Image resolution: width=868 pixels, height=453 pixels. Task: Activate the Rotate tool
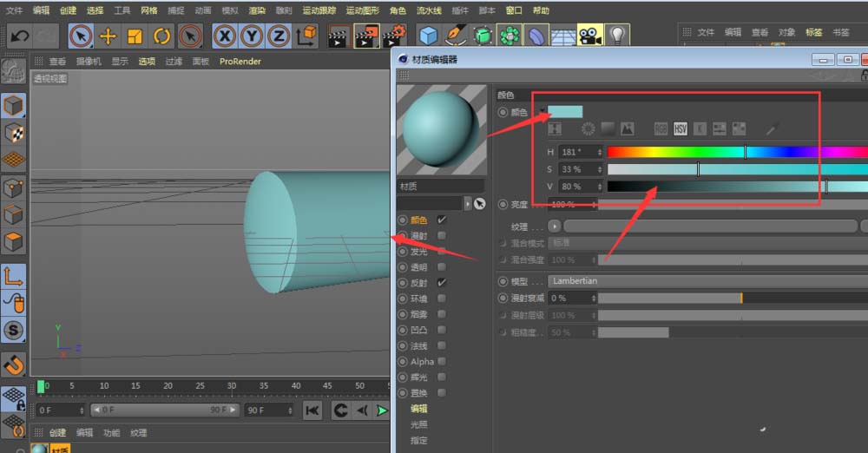click(161, 36)
